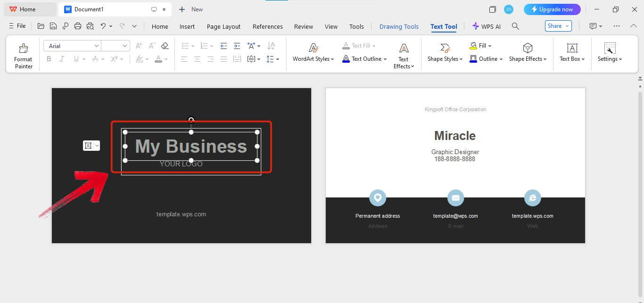Click the Increase Font Size icon
This screenshot has width=644, height=303.
[139, 46]
